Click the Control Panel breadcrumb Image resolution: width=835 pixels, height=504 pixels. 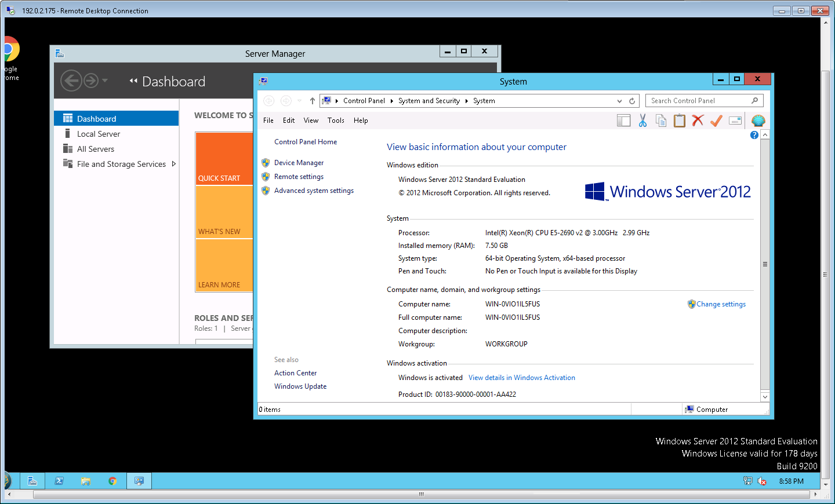(x=364, y=101)
